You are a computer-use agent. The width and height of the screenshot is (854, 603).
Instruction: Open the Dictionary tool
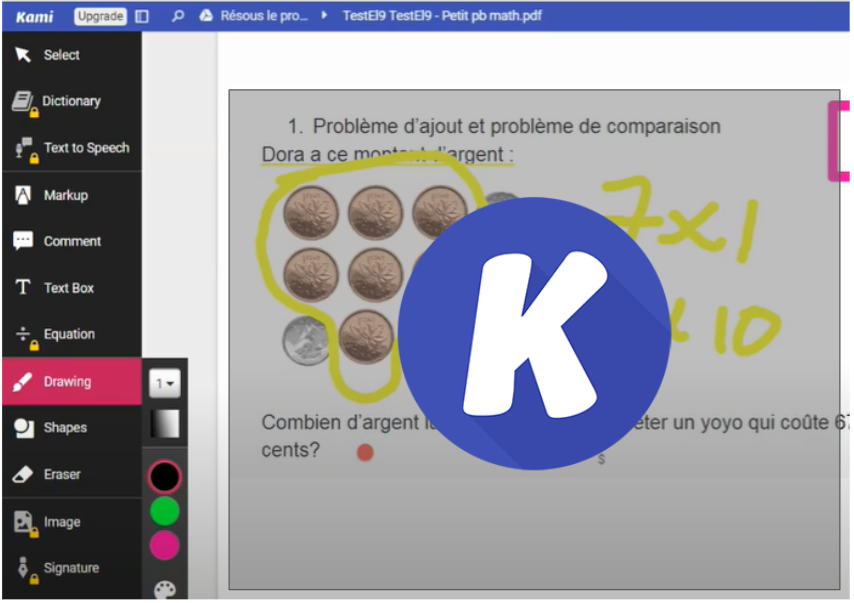[x=72, y=101]
